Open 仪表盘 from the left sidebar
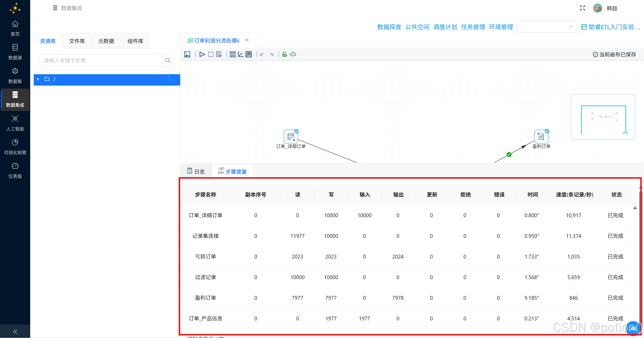The height and width of the screenshot is (338, 644). coord(15,170)
